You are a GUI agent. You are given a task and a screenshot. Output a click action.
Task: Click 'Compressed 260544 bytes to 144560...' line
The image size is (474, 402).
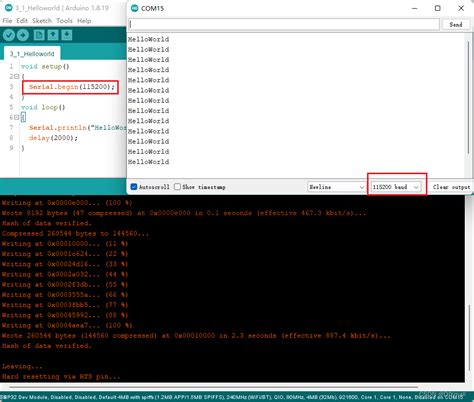click(x=75, y=233)
